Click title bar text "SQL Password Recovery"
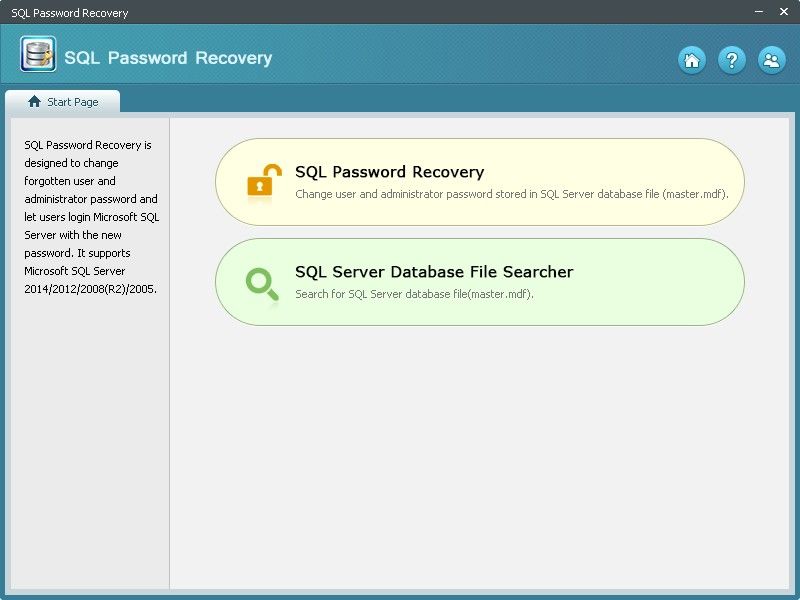The width and height of the screenshot is (800, 600). pos(70,13)
